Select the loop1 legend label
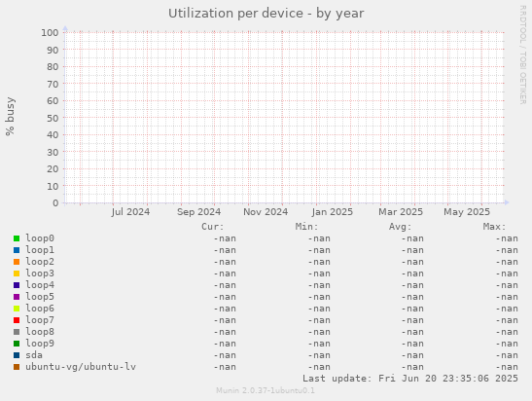The height and width of the screenshot is (401, 532). pyautogui.click(x=40, y=250)
